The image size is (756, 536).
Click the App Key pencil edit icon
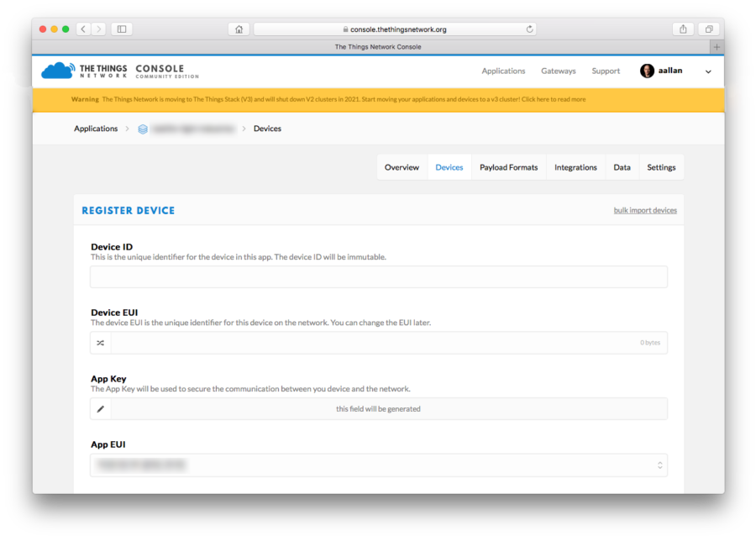101,409
